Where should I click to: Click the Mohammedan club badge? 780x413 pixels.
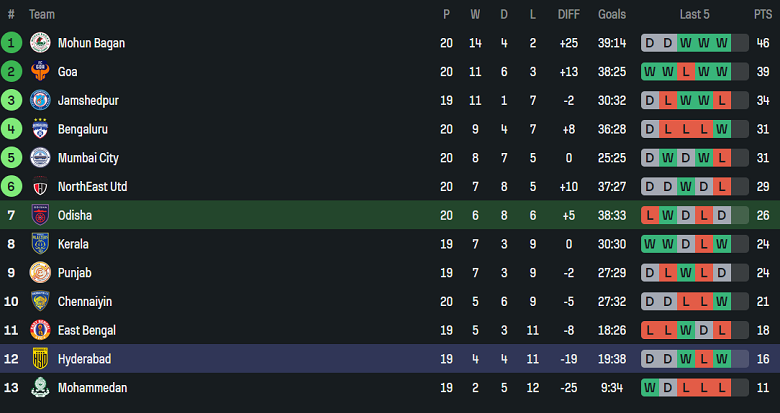click(x=40, y=388)
